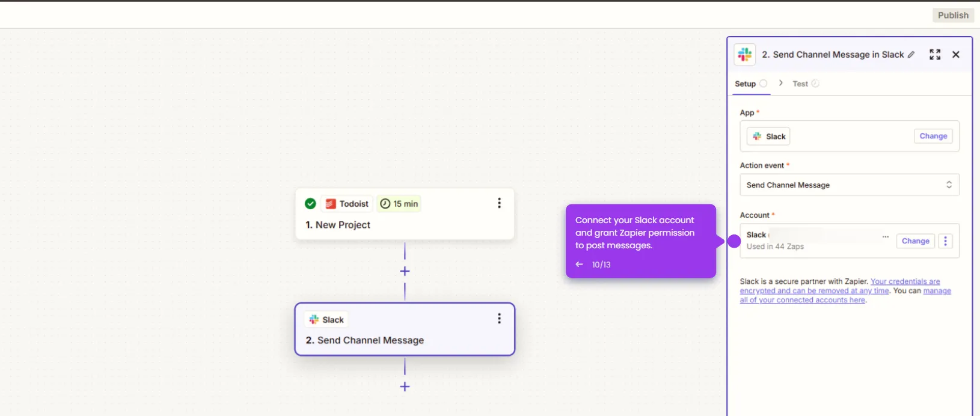Click the green checkmark on Todoist step
This screenshot has height=416, width=980.
pyautogui.click(x=310, y=204)
